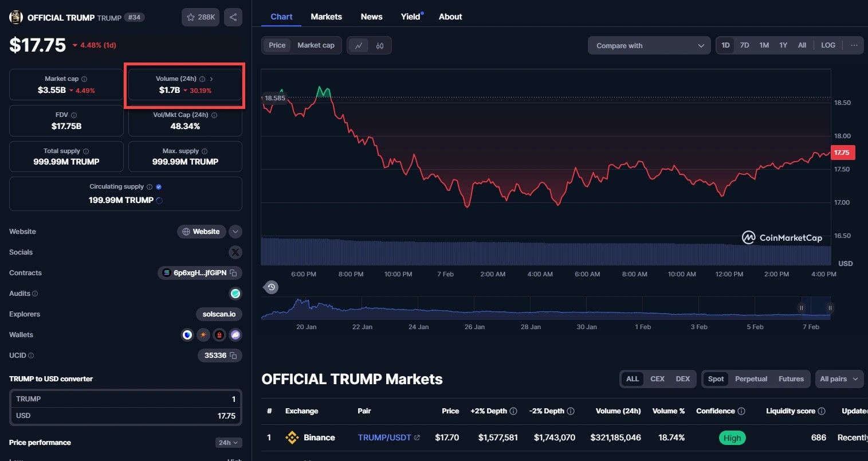Open the Binance exchange link

pyautogui.click(x=310, y=437)
